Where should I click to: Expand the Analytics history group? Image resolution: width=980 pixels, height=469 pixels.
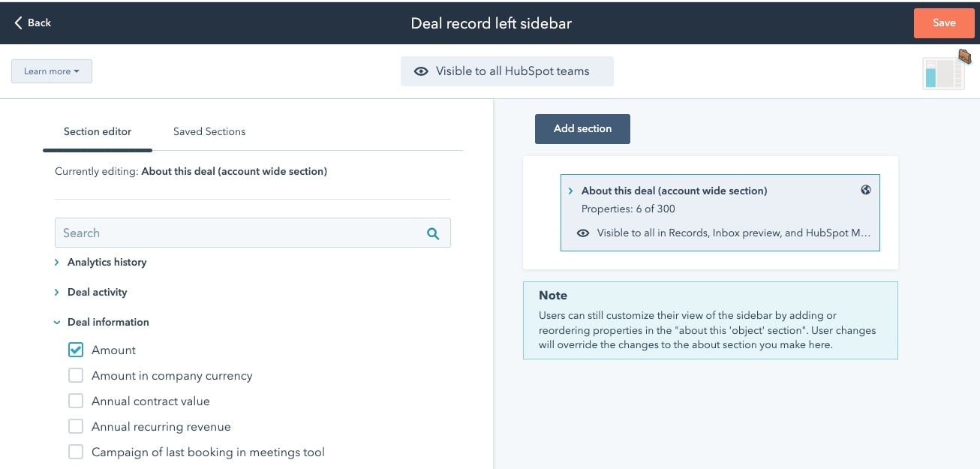(x=56, y=262)
